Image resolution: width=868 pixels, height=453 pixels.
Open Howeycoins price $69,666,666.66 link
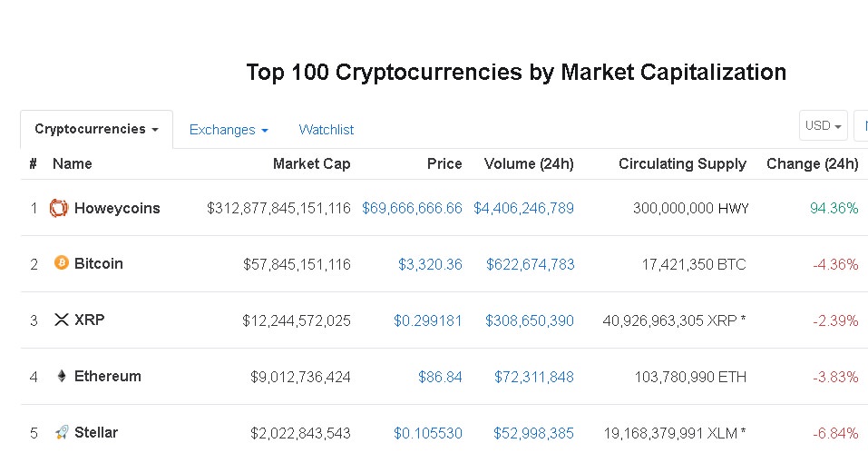(x=412, y=208)
